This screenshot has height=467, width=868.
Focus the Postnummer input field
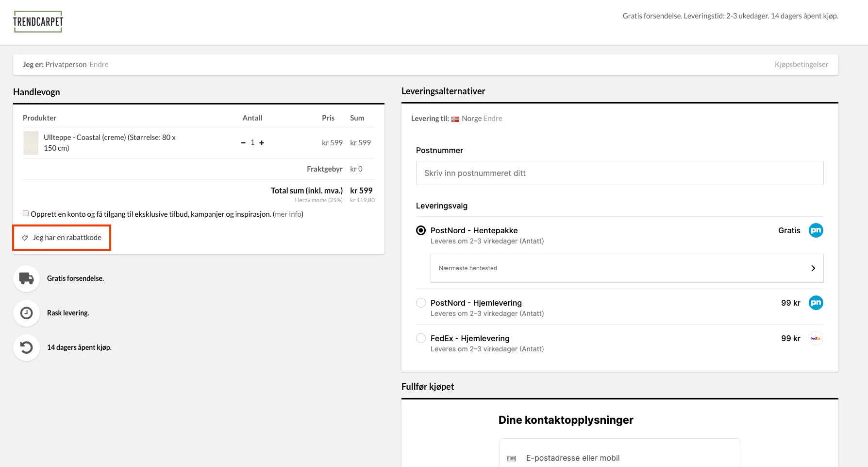(619, 173)
